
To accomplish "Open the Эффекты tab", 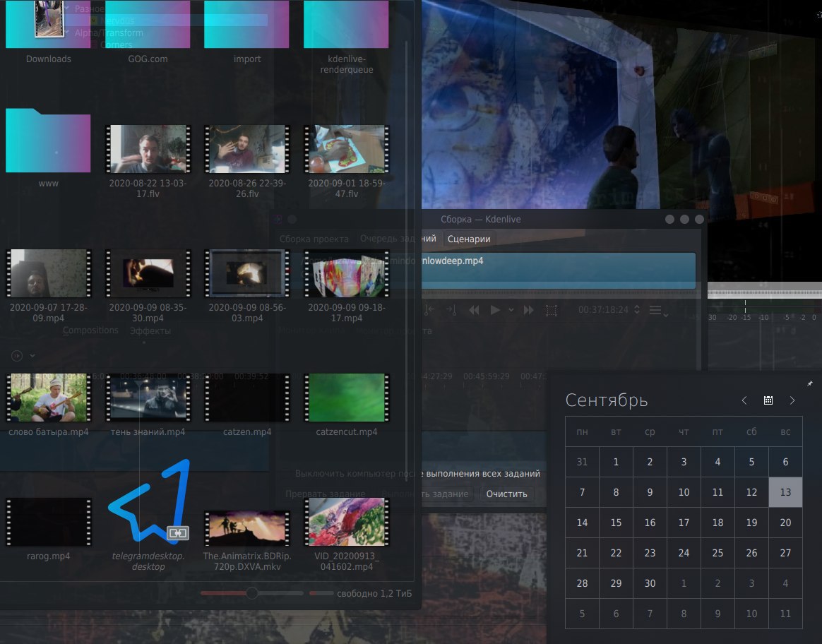I will [x=150, y=330].
